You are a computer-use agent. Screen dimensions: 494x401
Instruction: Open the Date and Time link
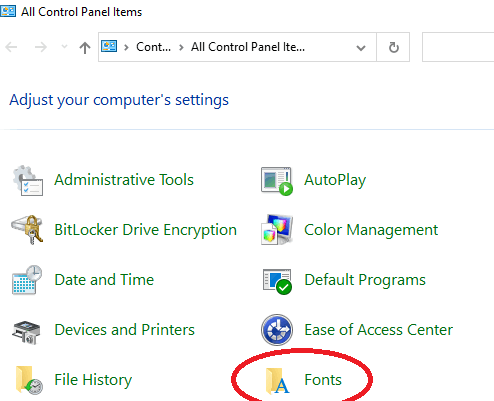click(104, 280)
